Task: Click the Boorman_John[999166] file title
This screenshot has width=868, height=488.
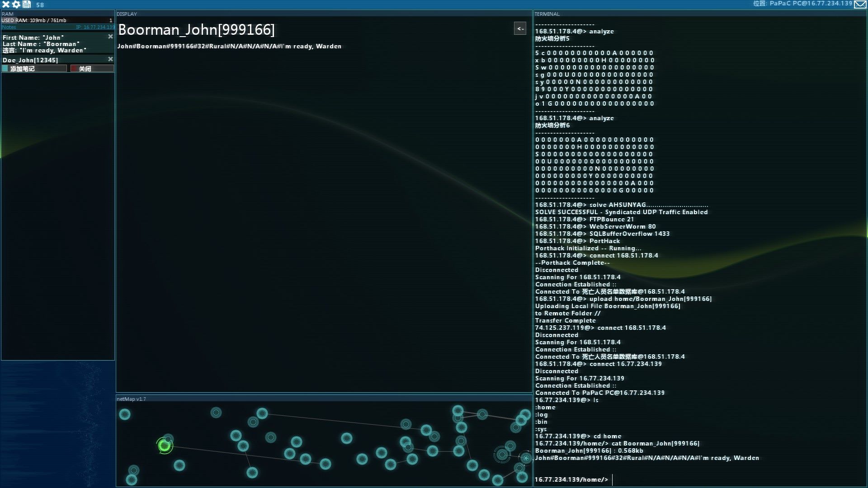Action: 196,30
